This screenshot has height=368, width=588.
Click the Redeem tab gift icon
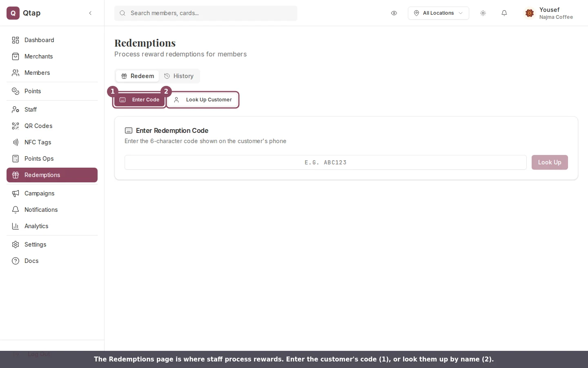(x=124, y=76)
